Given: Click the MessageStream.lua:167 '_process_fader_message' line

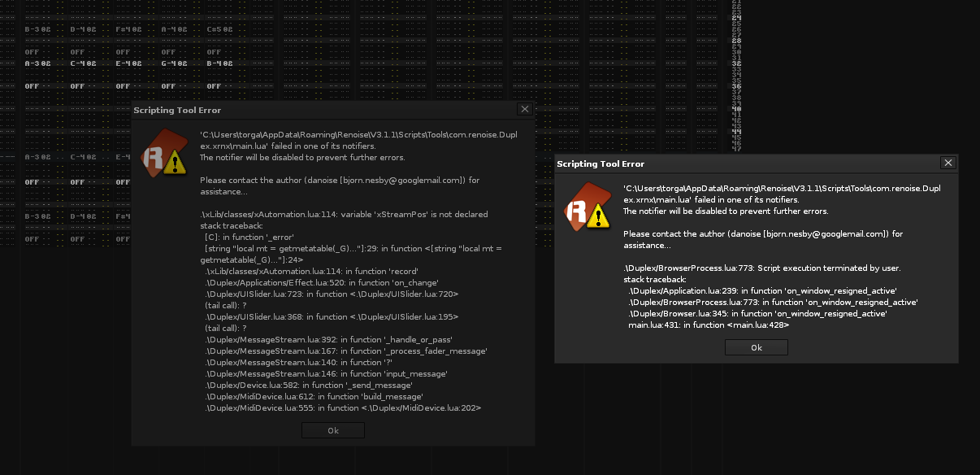Looking at the screenshot, I should 346,351.
